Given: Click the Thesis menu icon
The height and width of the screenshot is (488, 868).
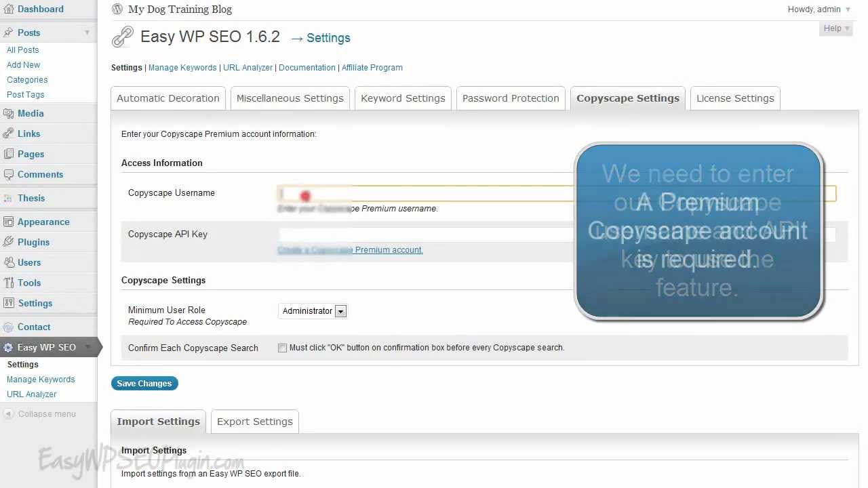Looking at the screenshot, I should click(x=8, y=198).
